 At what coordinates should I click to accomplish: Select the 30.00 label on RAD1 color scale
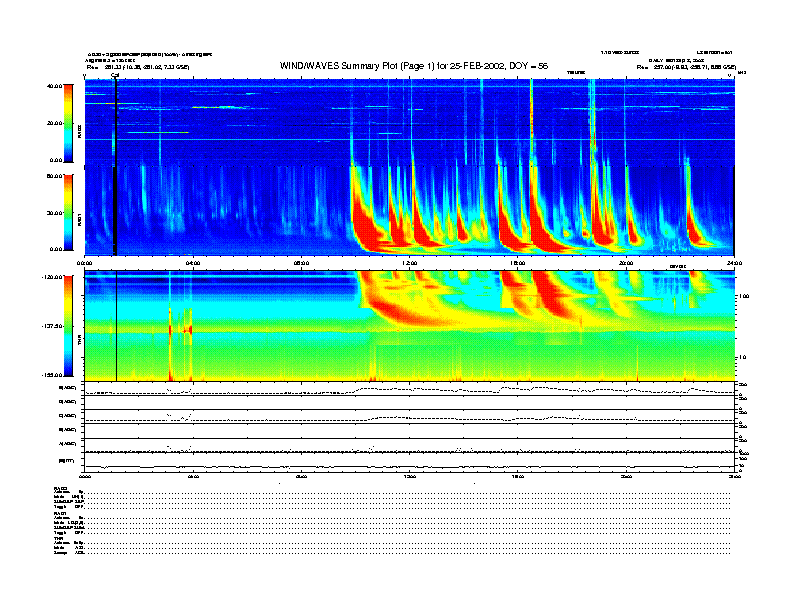(x=54, y=213)
